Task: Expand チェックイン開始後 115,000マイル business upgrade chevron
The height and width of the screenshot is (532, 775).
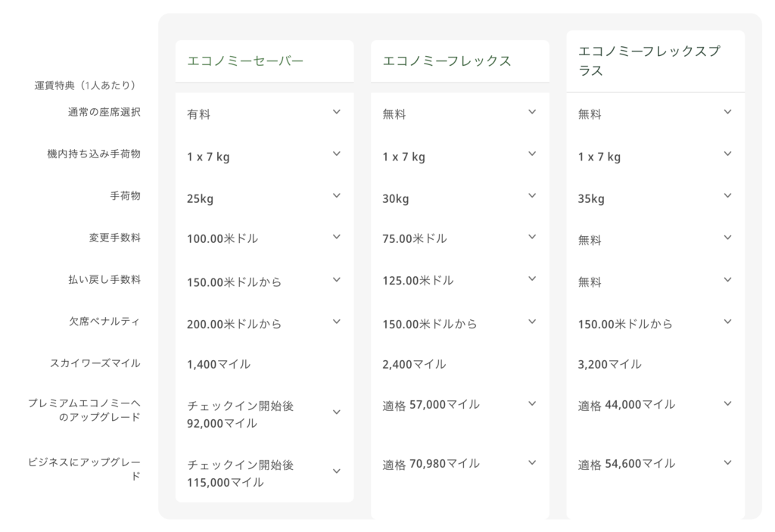Action: click(336, 471)
